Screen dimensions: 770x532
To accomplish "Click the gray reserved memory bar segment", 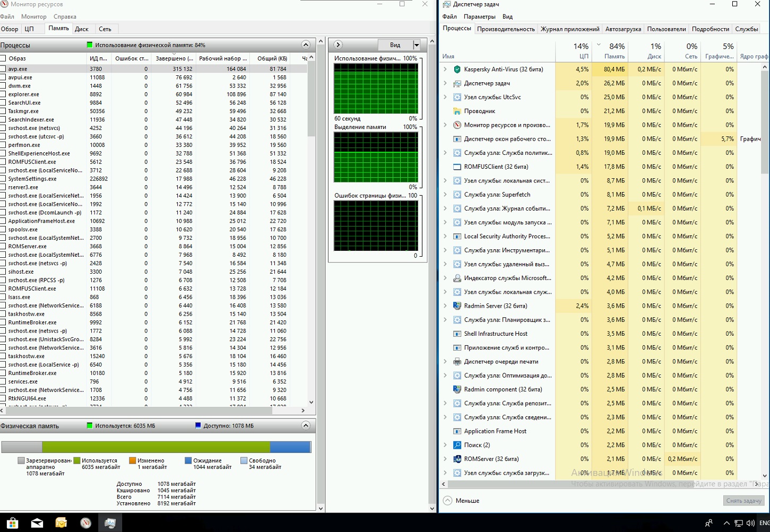I will click(x=22, y=447).
